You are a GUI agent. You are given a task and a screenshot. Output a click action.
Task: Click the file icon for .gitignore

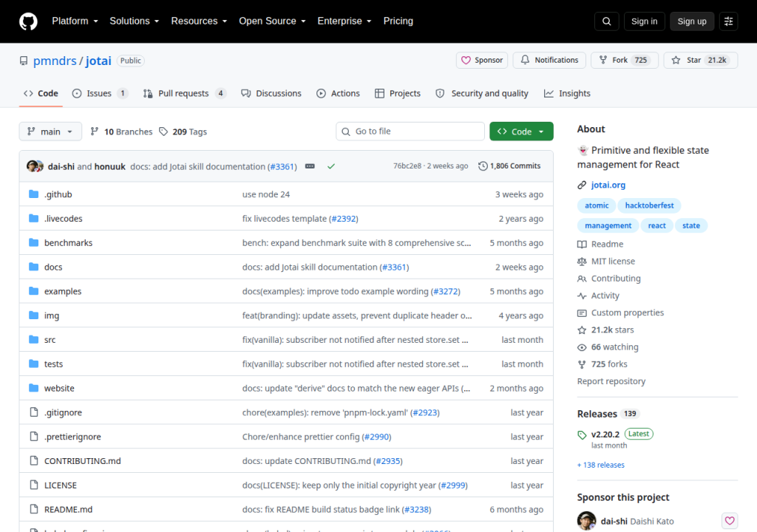pyautogui.click(x=34, y=412)
